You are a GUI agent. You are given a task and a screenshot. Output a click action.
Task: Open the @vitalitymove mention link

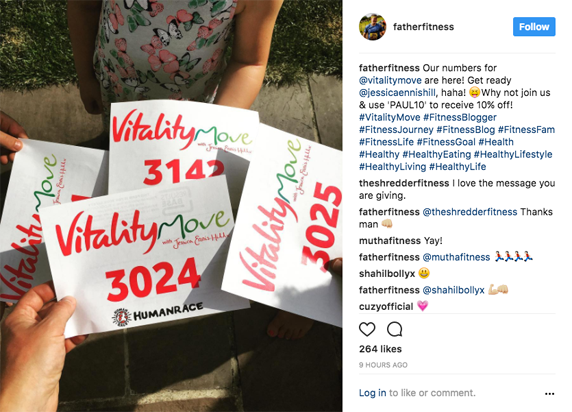390,80
